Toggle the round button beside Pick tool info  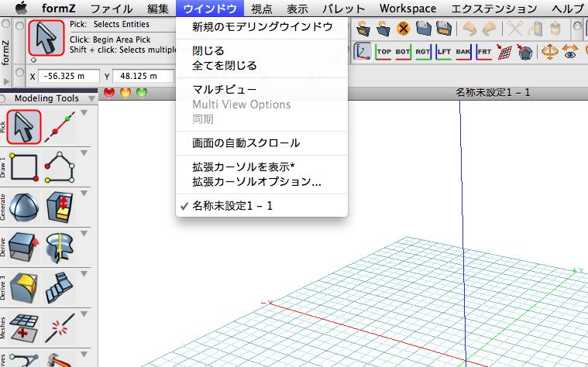click(19, 26)
